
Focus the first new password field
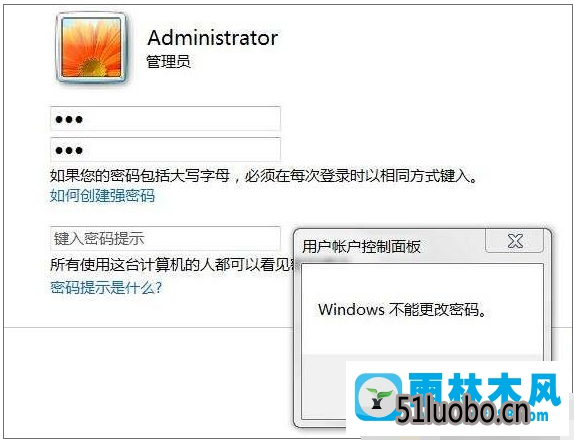pos(165,119)
